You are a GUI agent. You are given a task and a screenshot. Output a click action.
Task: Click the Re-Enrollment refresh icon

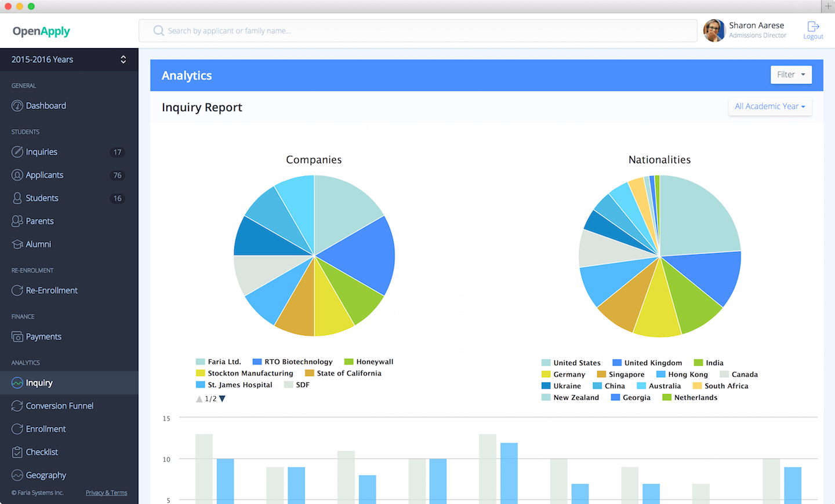tap(17, 290)
